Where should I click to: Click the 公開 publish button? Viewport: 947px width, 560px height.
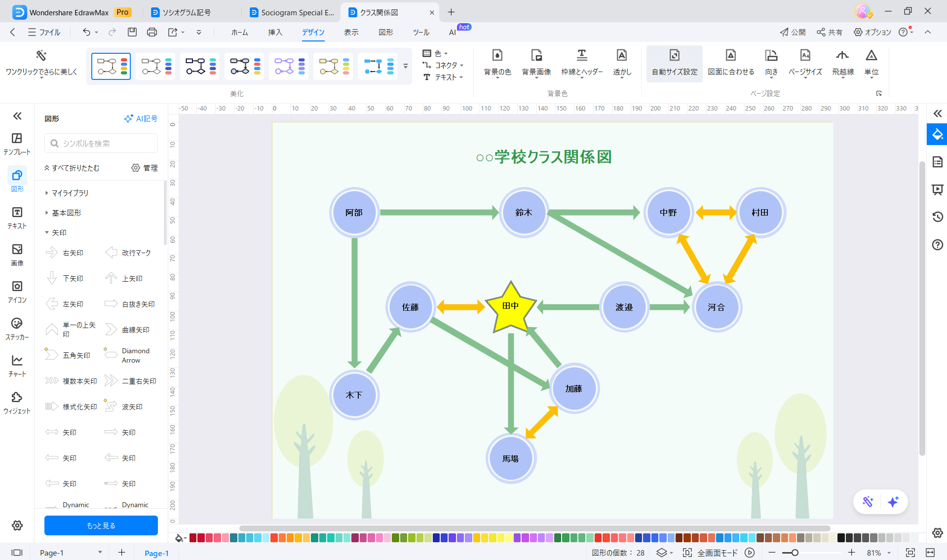(x=793, y=32)
